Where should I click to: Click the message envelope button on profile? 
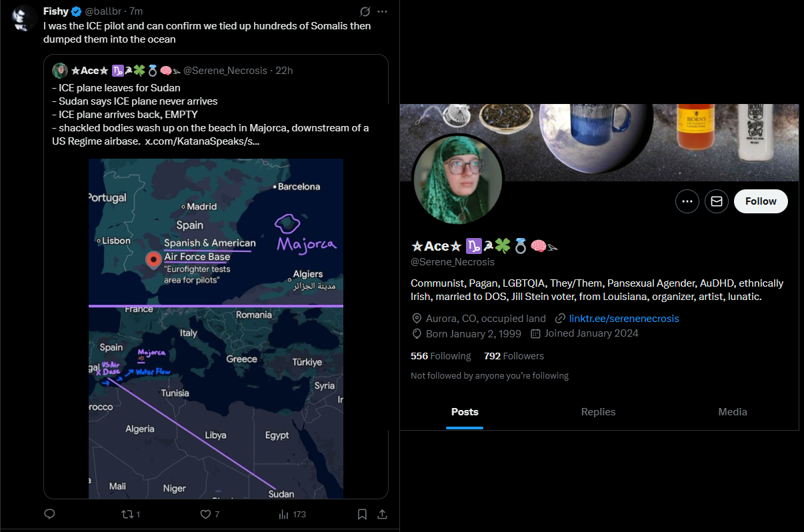point(717,201)
